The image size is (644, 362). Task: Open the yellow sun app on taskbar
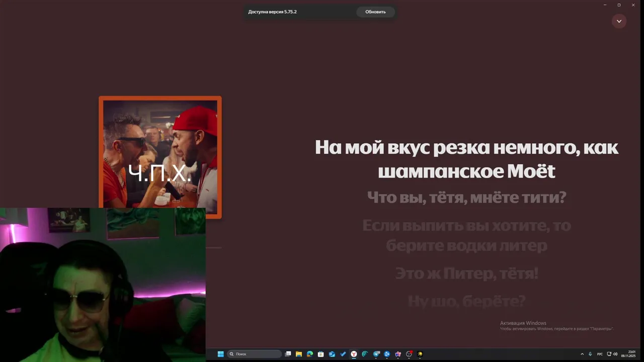420,354
